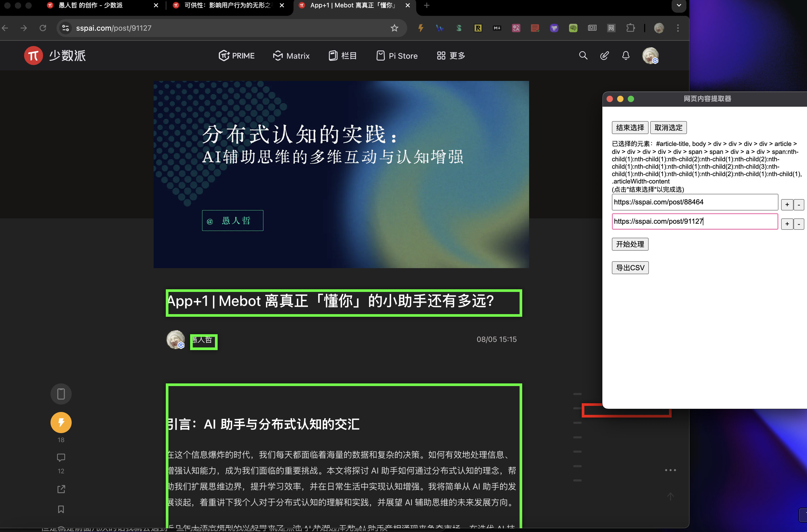The height and width of the screenshot is (532, 807).
Task: Click the three-dot more options icon
Action: coord(670,470)
